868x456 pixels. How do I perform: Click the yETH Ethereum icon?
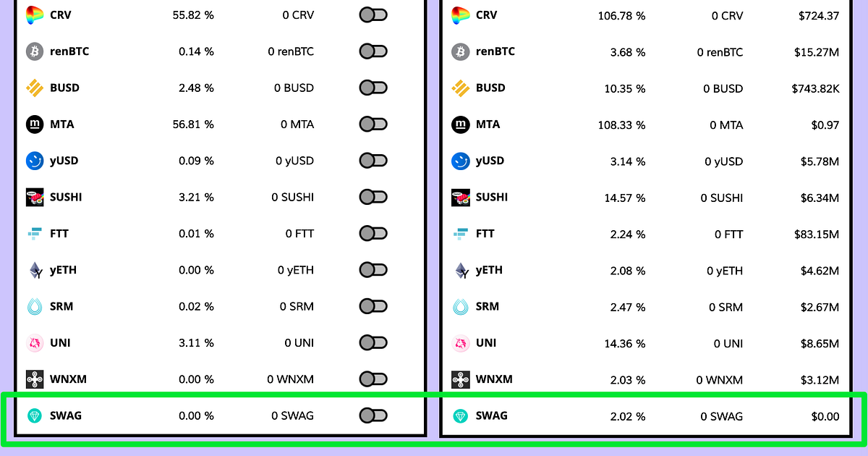coord(32,270)
